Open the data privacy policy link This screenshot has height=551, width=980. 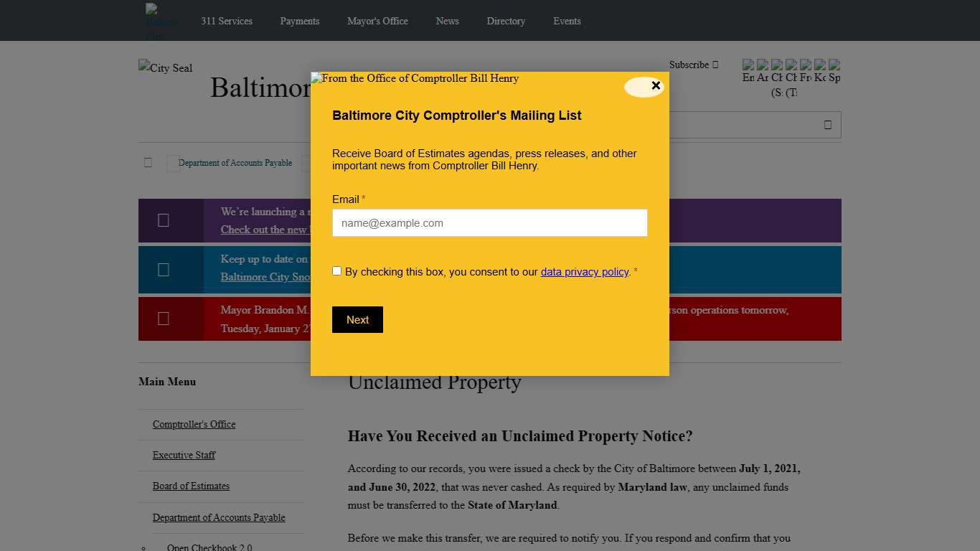pyautogui.click(x=585, y=271)
